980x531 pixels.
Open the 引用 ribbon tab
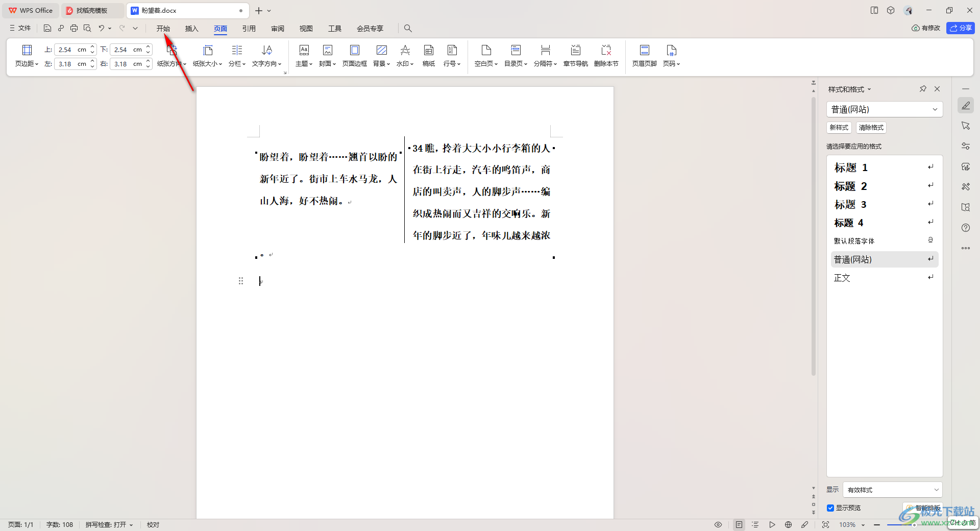coord(249,28)
